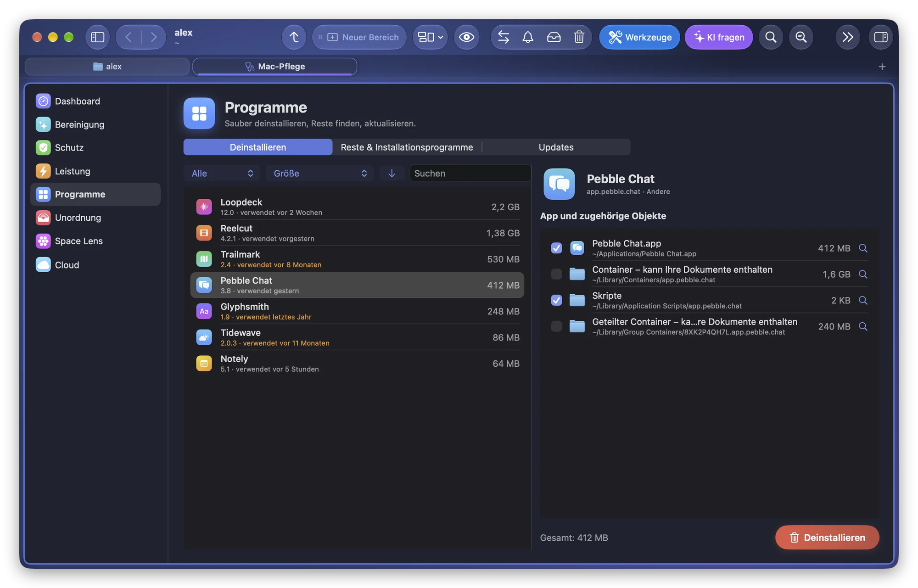Click the Werkzeuge button
Image resolution: width=918 pixels, height=588 pixels.
pos(639,37)
